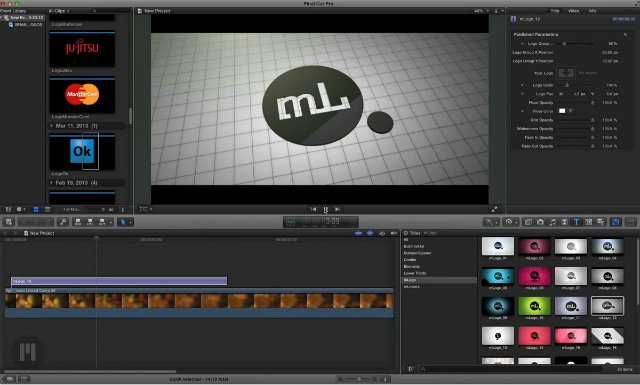Open the Select tool dropdown arrow
Screen dimensions: 640x385
[x=131, y=223]
